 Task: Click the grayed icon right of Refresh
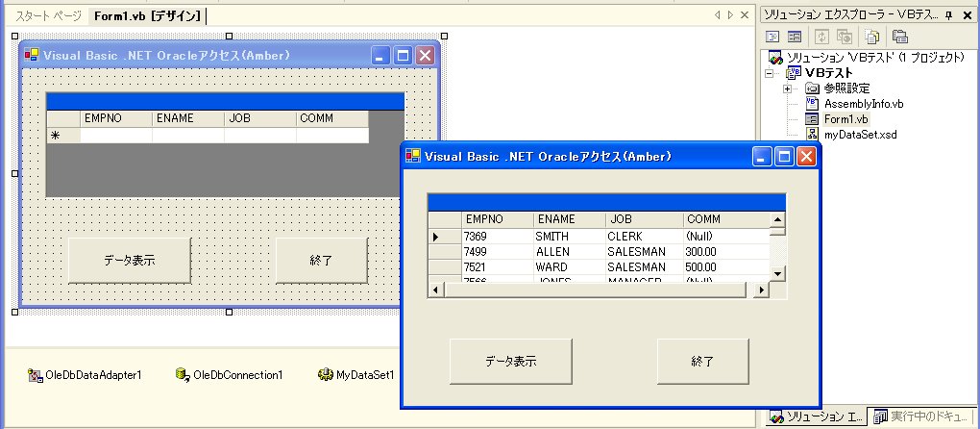tap(845, 37)
